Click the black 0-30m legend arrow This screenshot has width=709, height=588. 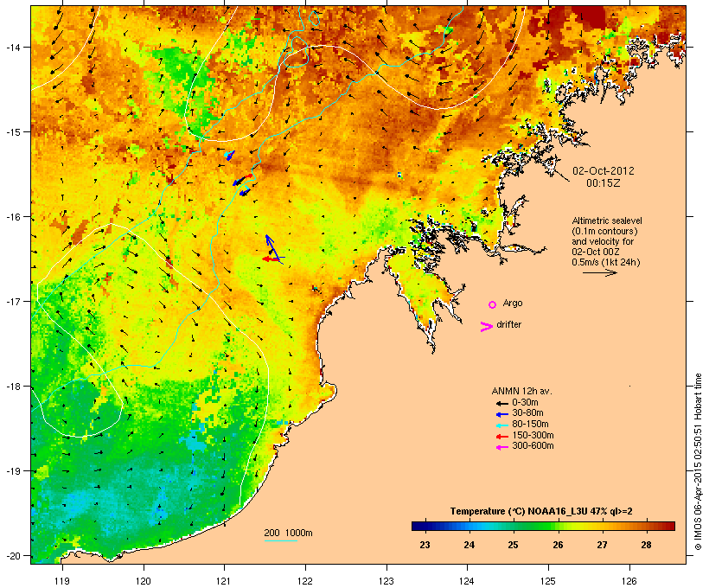tap(501, 403)
